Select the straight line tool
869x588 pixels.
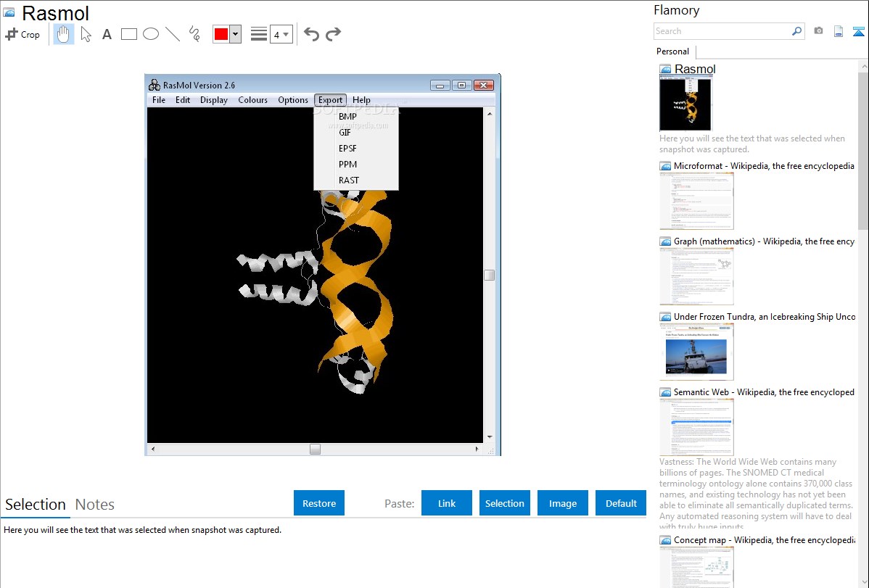coord(173,34)
